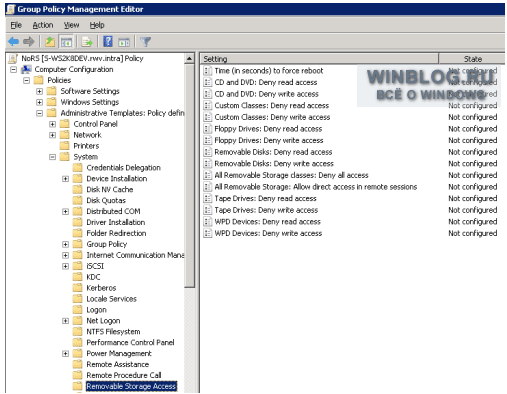Select Remote Procedure Call in the tree
The height and width of the screenshot is (394, 507).
click(x=124, y=375)
